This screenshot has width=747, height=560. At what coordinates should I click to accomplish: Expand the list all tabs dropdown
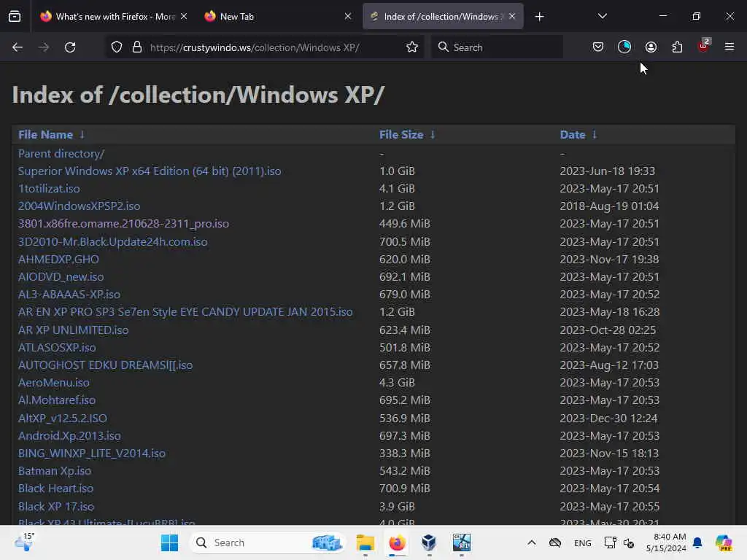tap(602, 16)
